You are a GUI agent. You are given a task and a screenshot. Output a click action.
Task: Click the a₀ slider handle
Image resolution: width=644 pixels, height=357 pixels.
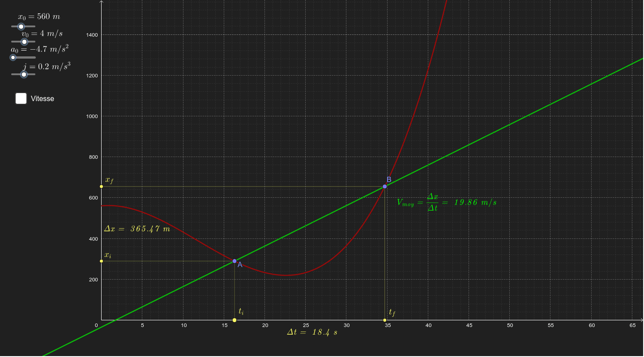[x=13, y=57]
